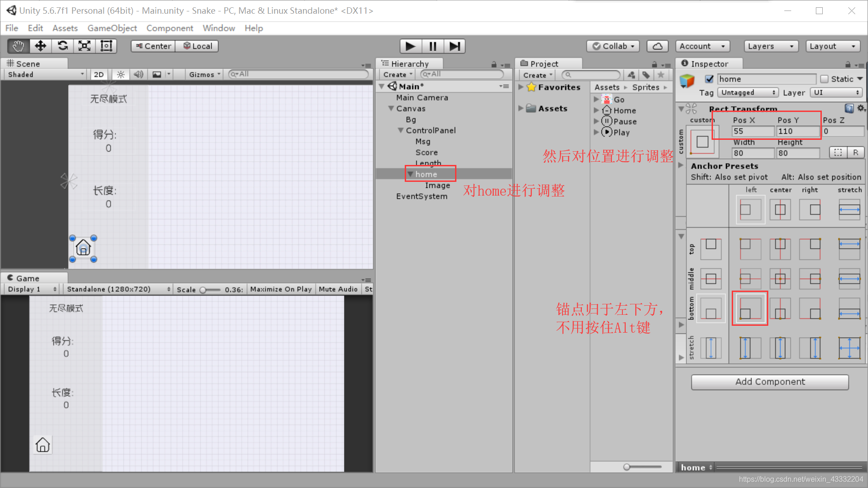Click search by type icon in Project
868x488 pixels.
click(x=632, y=75)
